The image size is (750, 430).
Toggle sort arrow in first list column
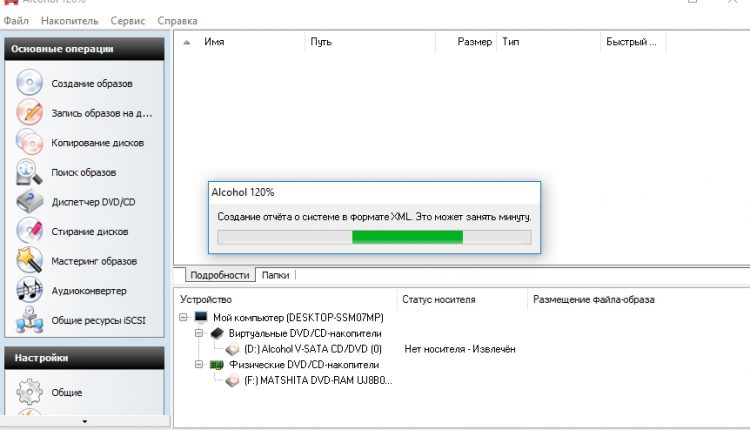pyautogui.click(x=187, y=42)
